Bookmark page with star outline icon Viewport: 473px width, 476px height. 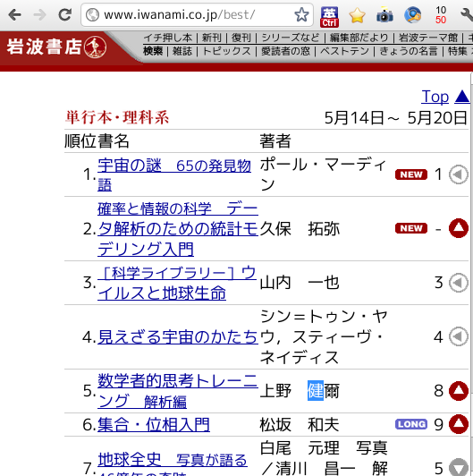click(x=301, y=15)
